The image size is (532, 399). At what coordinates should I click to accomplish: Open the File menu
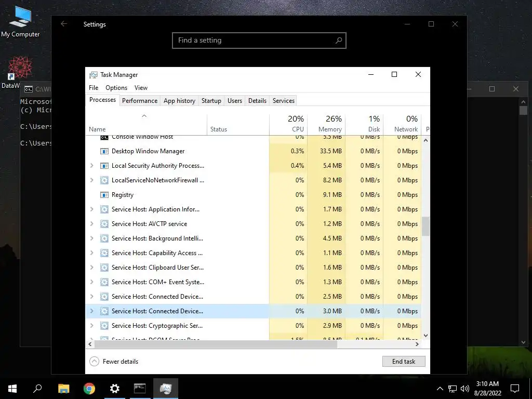click(x=94, y=88)
